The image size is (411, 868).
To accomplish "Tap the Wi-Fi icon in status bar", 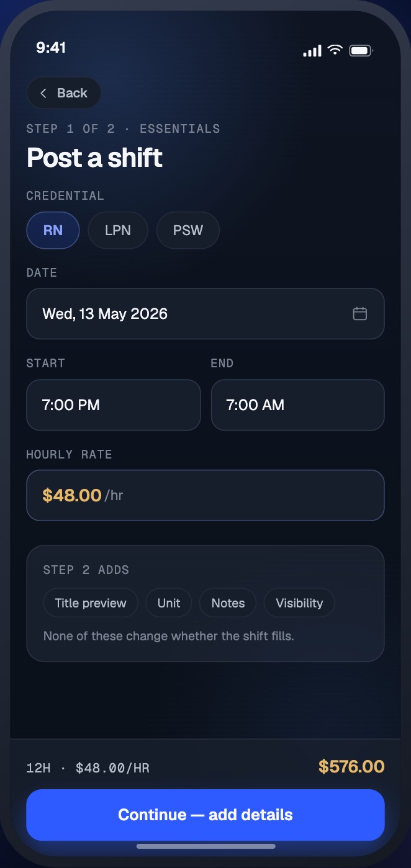I will click(x=335, y=50).
